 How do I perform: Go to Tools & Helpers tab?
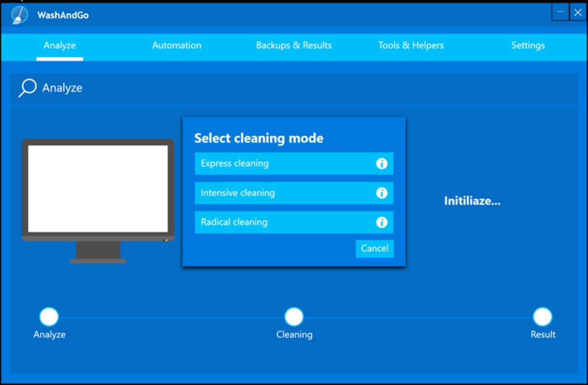point(411,45)
